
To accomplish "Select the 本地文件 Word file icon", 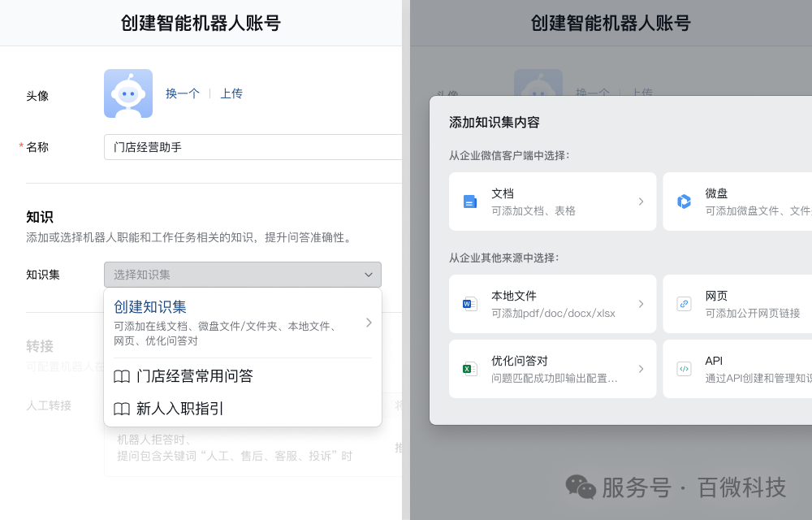I will click(469, 303).
